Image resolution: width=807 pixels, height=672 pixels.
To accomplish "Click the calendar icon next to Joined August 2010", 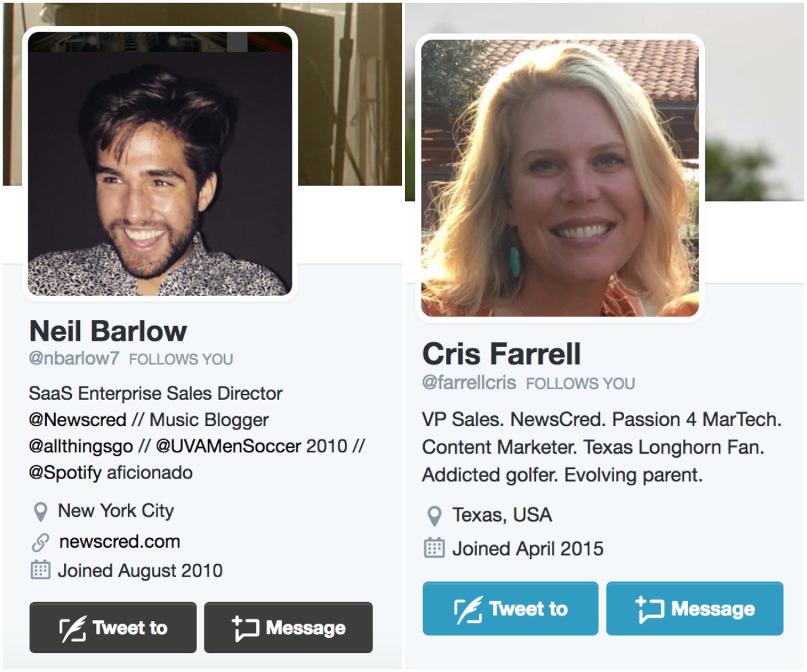I will 41,571.
